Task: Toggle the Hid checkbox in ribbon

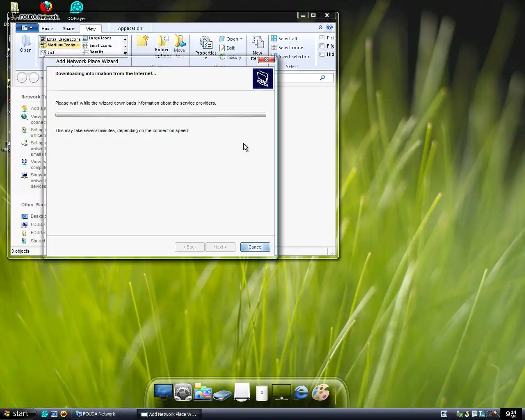Action: [322, 54]
